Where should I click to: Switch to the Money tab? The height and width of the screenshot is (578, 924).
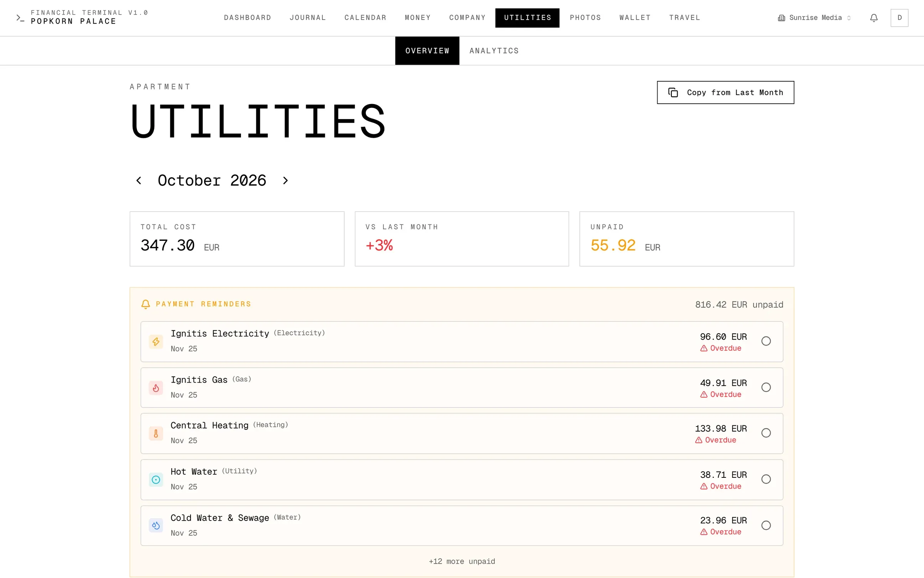[418, 18]
